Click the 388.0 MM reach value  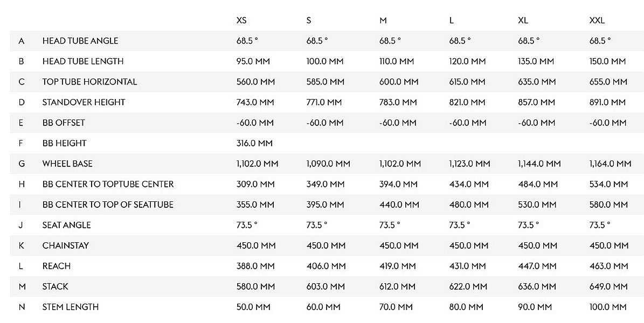point(255,266)
